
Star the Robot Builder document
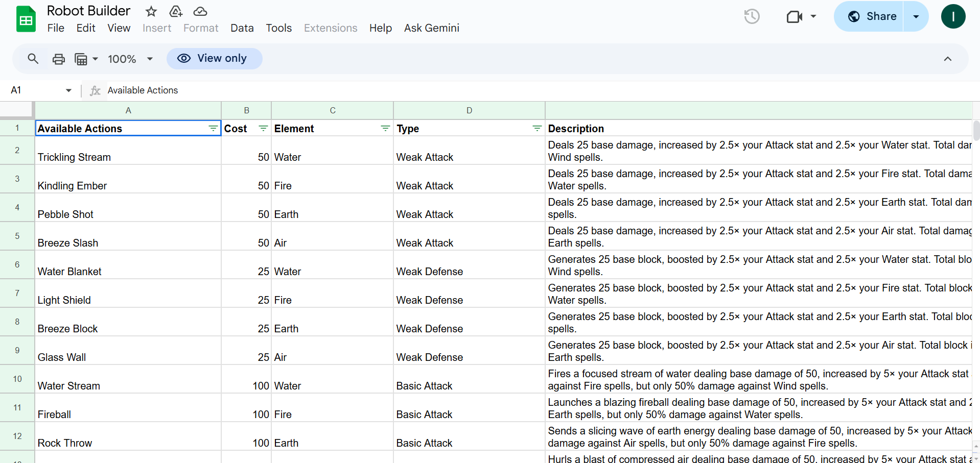(x=151, y=11)
